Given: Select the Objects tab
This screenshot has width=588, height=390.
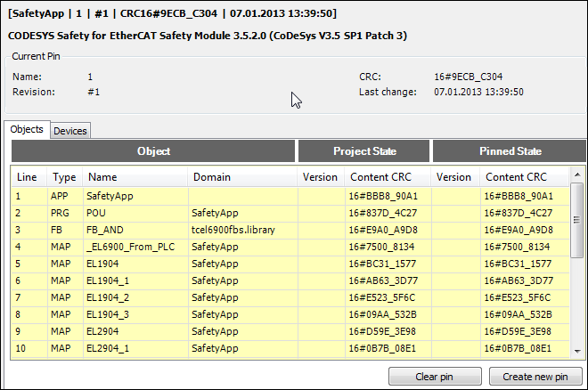Looking at the screenshot, I should coord(27,130).
